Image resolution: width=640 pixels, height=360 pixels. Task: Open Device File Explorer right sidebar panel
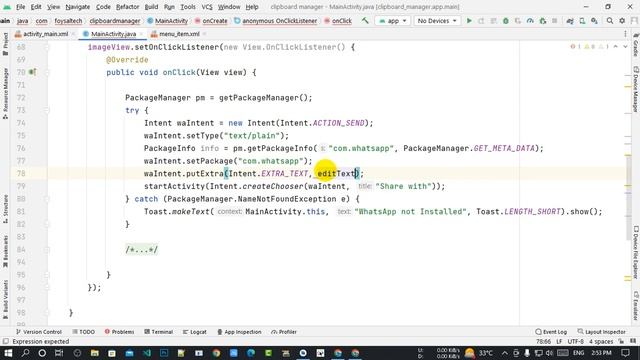coord(636,252)
